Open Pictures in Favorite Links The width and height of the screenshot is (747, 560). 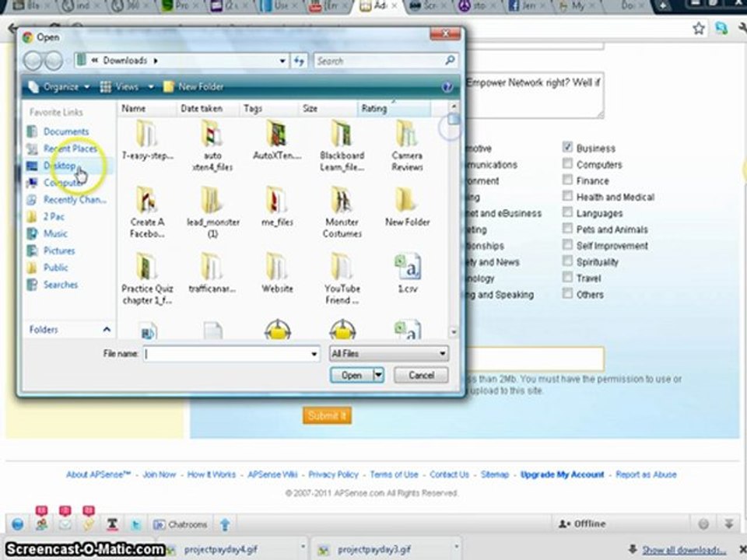[59, 250]
